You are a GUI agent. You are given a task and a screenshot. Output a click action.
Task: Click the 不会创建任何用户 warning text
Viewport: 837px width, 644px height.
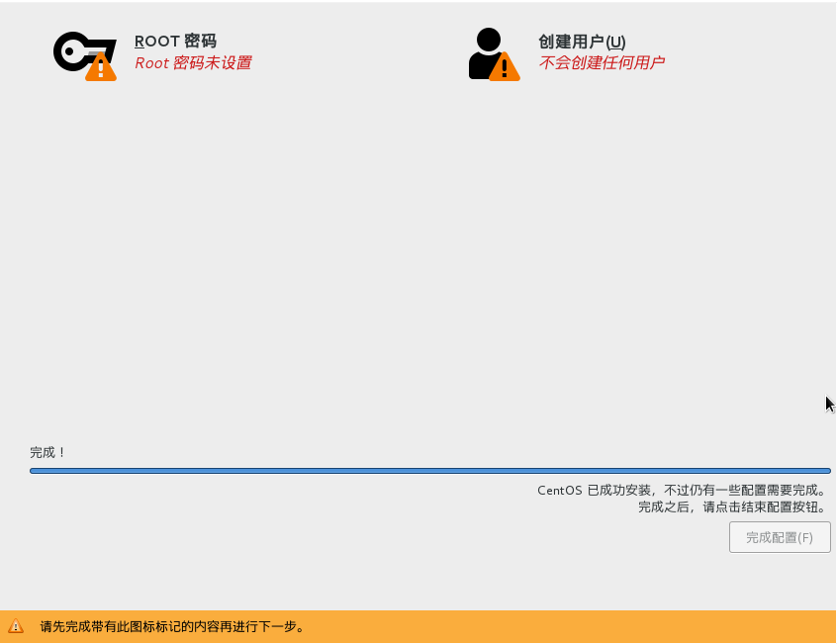point(602,62)
